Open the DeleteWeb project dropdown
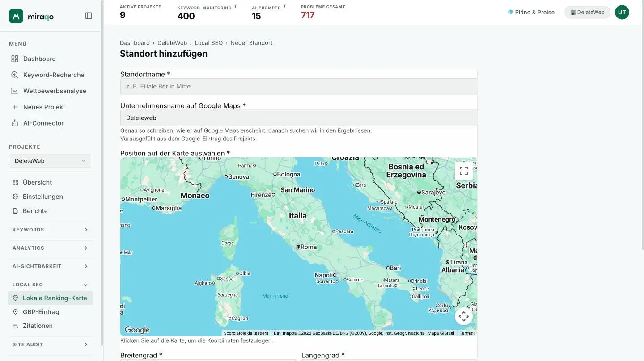Image resolution: width=644 pixels, height=361 pixels. [x=51, y=161]
